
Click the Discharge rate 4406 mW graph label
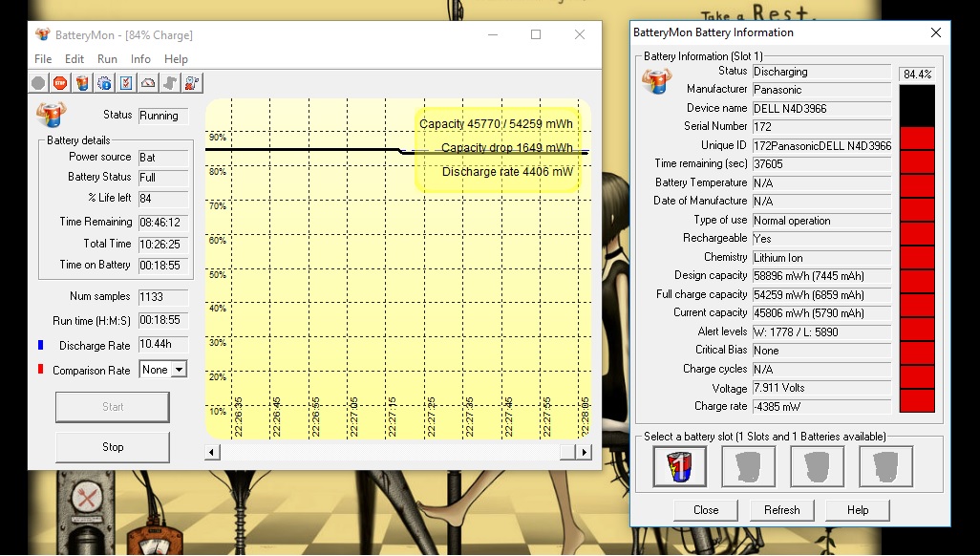[x=507, y=171]
